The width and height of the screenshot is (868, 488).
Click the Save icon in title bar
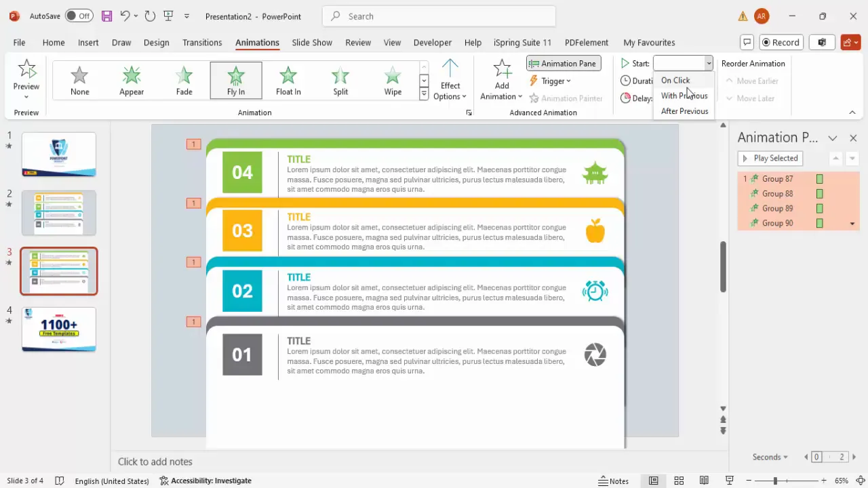(x=106, y=16)
